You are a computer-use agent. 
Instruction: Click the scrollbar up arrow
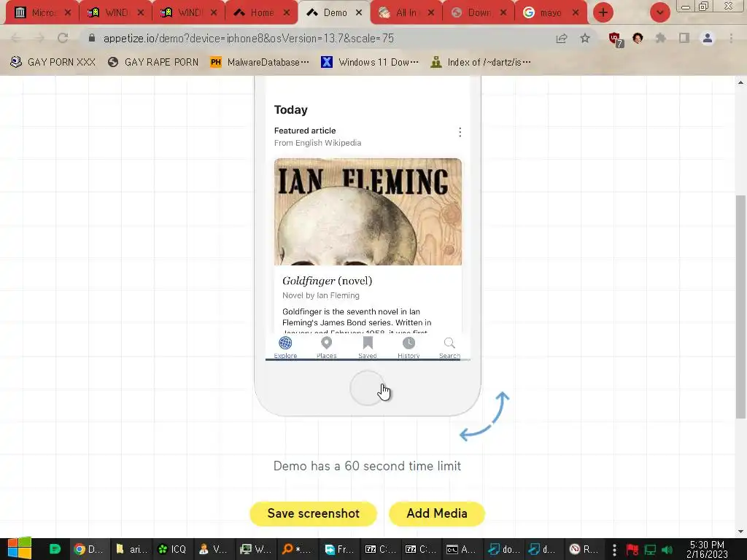pyautogui.click(x=740, y=82)
